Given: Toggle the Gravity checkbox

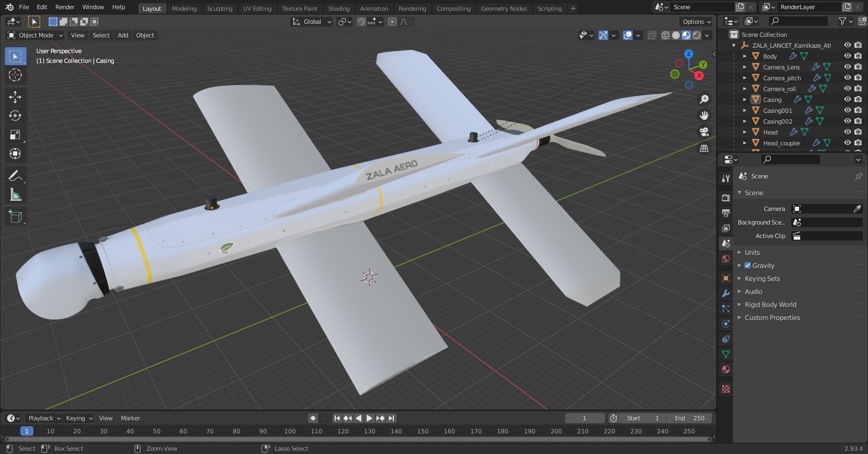Looking at the screenshot, I should [748, 265].
